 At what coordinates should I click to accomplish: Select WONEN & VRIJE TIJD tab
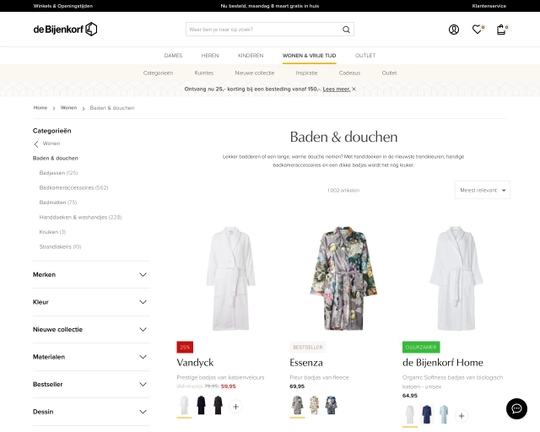click(x=309, y=55)
